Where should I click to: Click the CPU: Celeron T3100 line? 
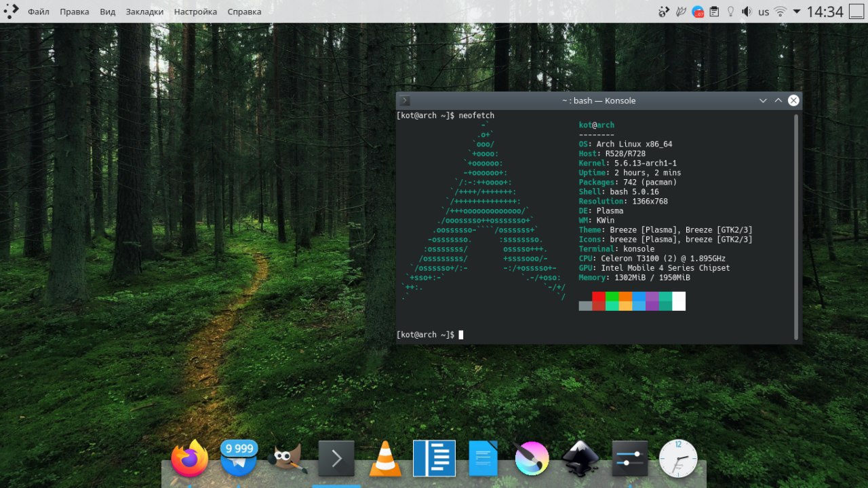coord(652,258)
